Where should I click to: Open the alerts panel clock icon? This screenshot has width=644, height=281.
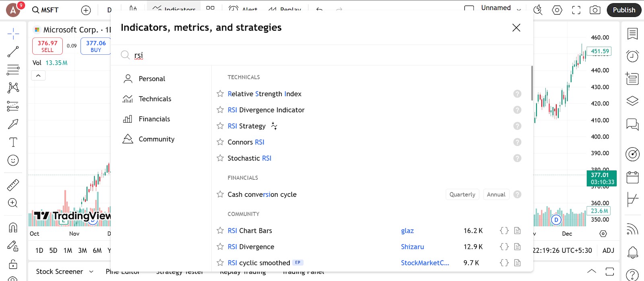(633, 56)
